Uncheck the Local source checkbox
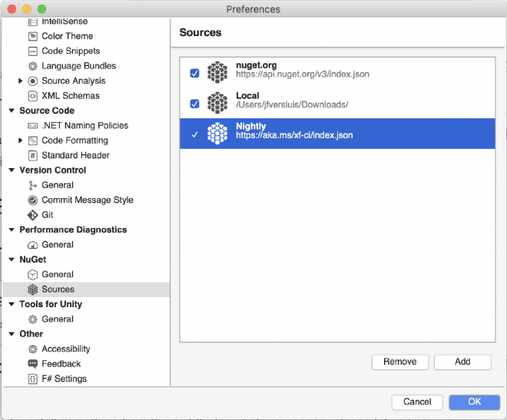 click(194, 104)
